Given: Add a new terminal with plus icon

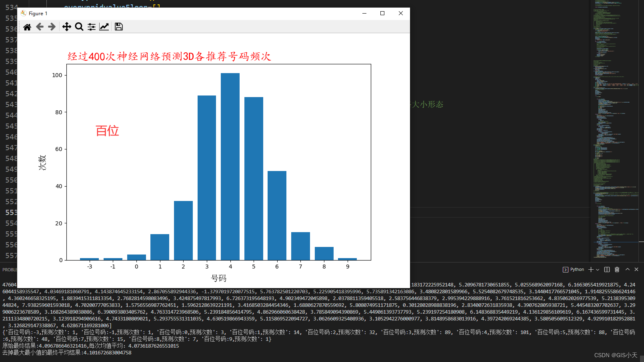Looking at the screenshot, I should [591, 270].
